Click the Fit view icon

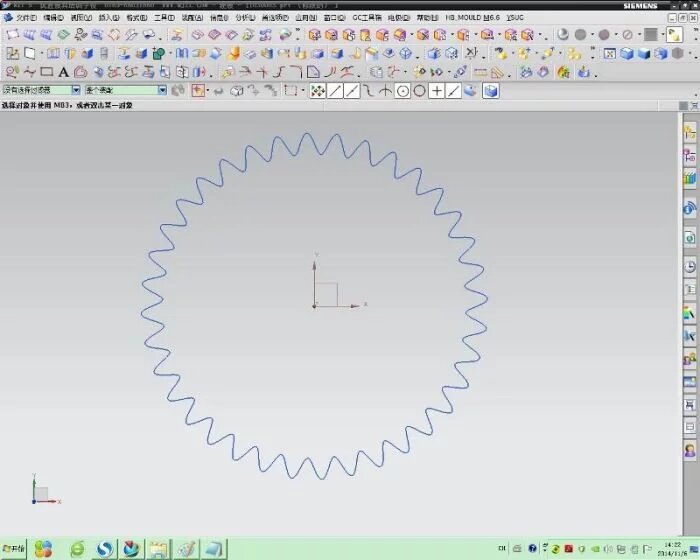[609, 54]
